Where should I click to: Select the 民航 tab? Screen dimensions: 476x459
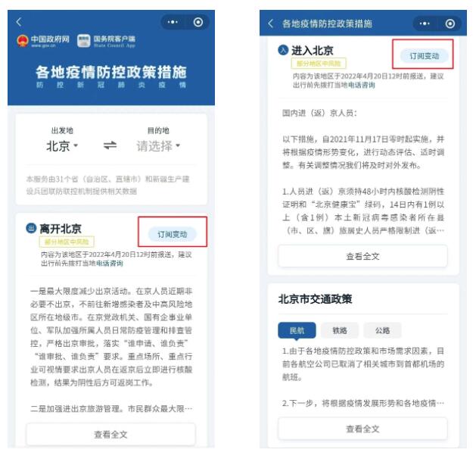pos(297,330)
